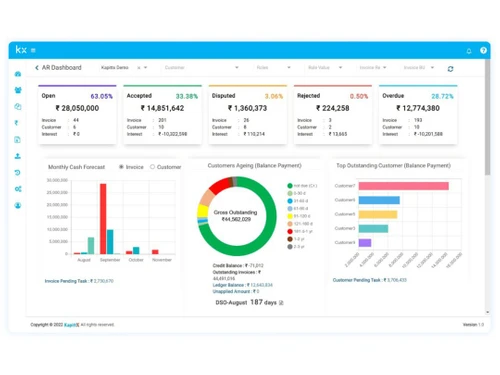Click the blue Customer6 bar
Viewport: 500px width, 375px height.
pyautogui.click(x=379, y=200)
